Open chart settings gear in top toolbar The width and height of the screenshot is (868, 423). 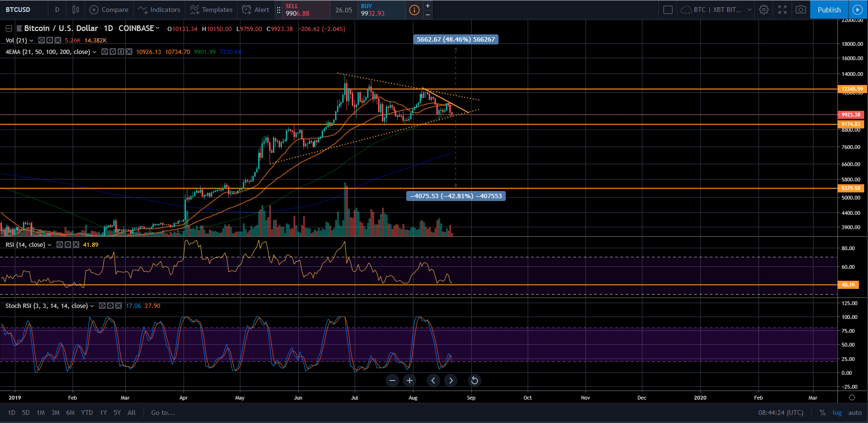[x=764, y=10]
